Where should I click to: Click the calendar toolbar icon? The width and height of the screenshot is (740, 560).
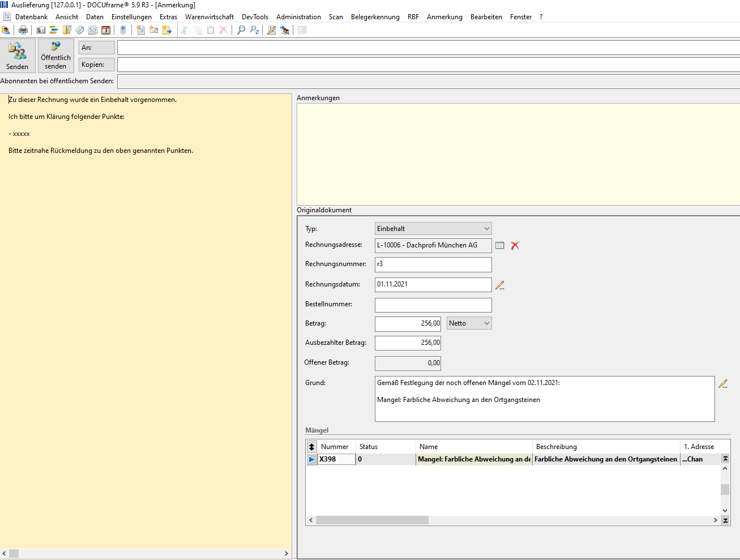[106, 30]
